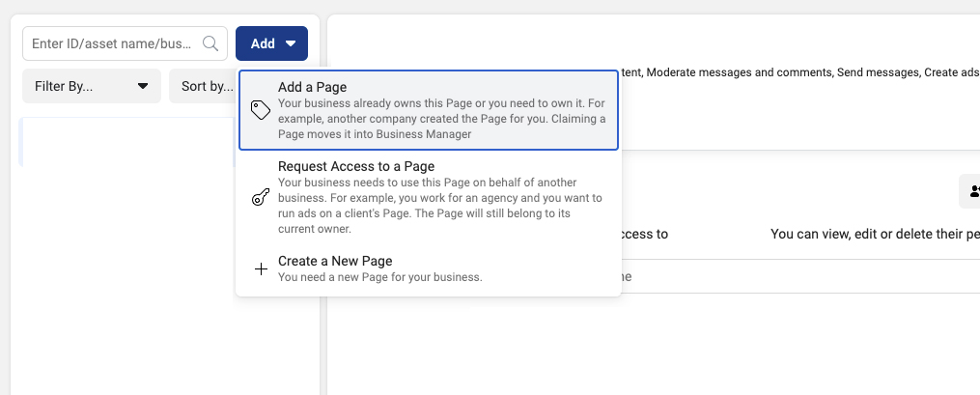Click the Add a Page description text

click(441, 119)
